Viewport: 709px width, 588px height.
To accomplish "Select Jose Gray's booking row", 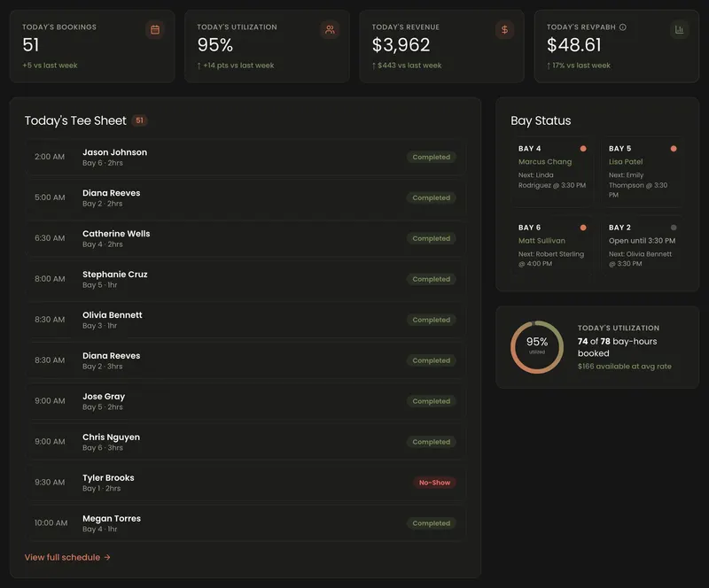I will coord(246,401).
